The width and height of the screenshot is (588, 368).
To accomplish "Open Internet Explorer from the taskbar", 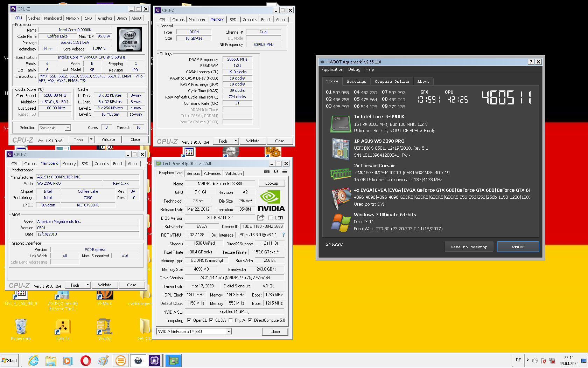I will click(34, 360).
